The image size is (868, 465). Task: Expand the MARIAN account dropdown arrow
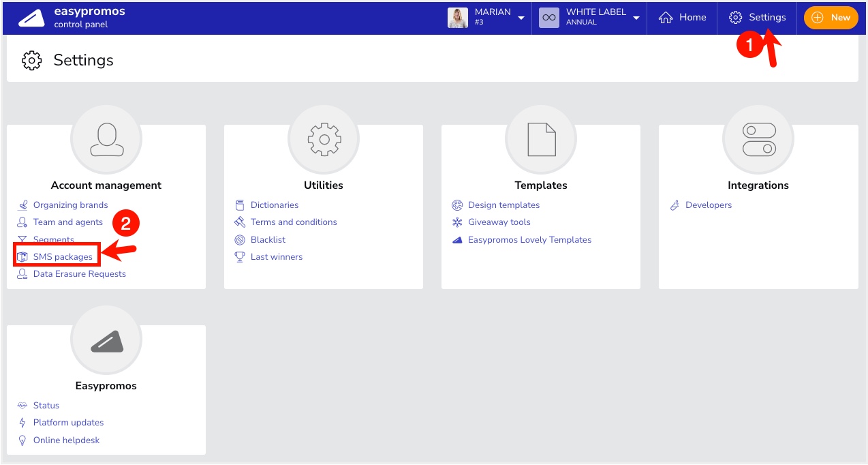pos(521,18)
